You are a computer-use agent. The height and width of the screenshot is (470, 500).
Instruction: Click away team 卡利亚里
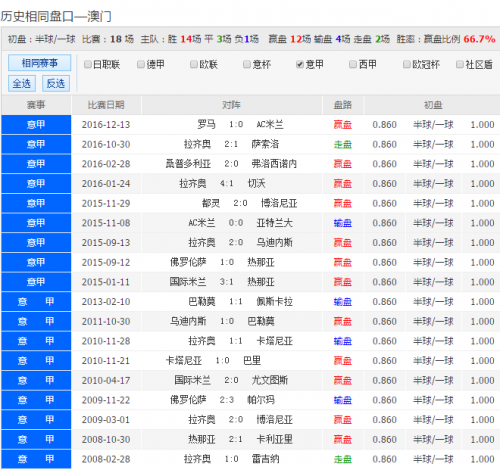(274, 439)
